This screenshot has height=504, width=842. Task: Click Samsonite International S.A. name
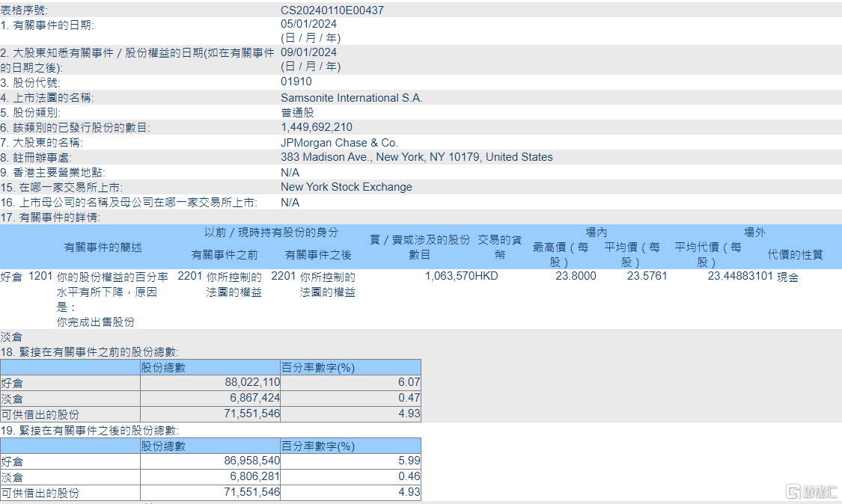(352, 98)
